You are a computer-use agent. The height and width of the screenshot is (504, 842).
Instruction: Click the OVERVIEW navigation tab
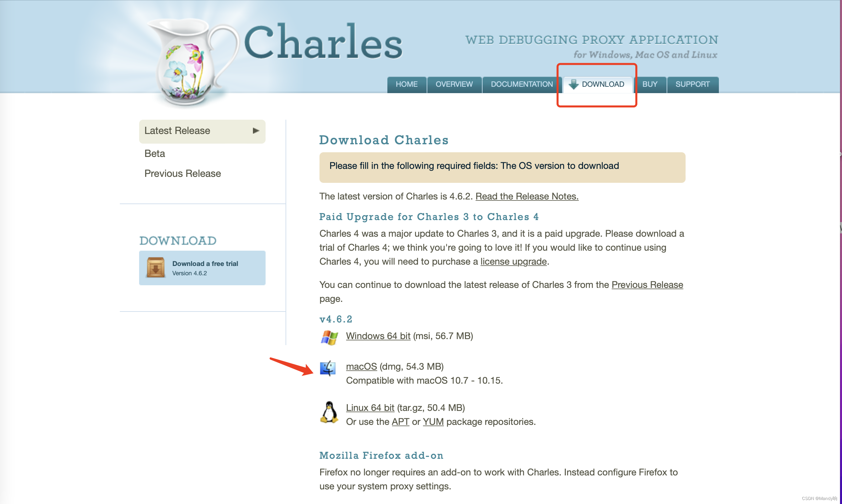coord(454,84)
